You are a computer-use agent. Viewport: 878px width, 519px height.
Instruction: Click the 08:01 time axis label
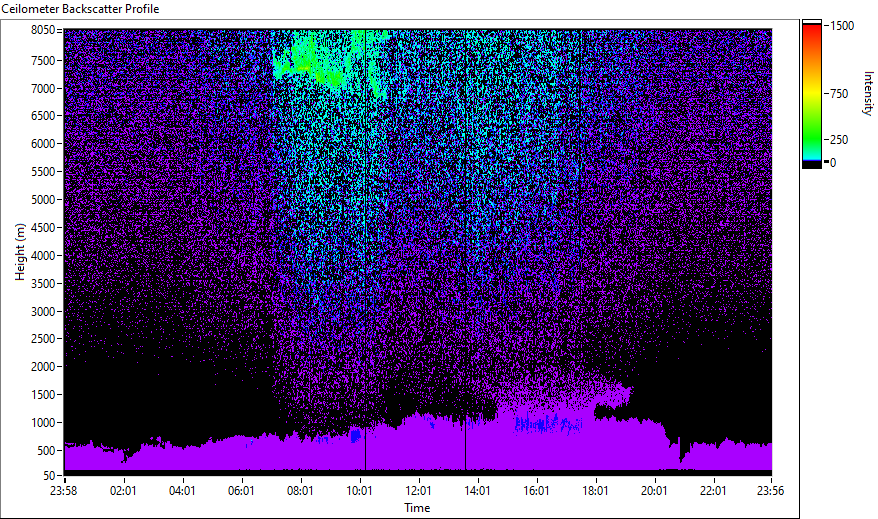(300, 491)
